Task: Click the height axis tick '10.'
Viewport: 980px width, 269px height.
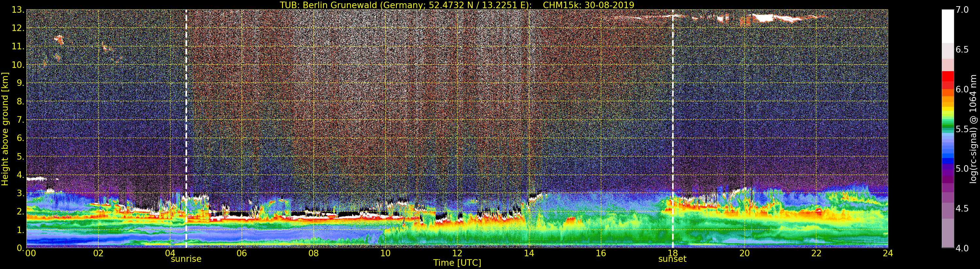Action: point(18,65)
